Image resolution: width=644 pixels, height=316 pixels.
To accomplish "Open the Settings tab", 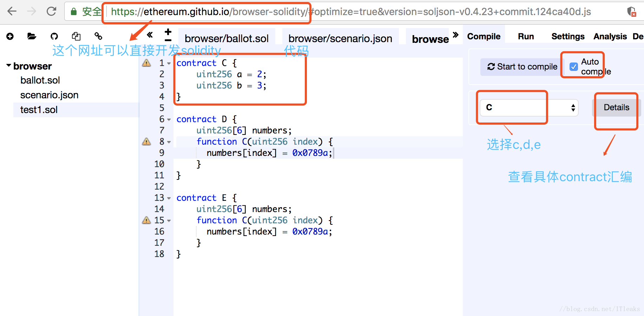I will pyautogui.click(x=568, y=36).
